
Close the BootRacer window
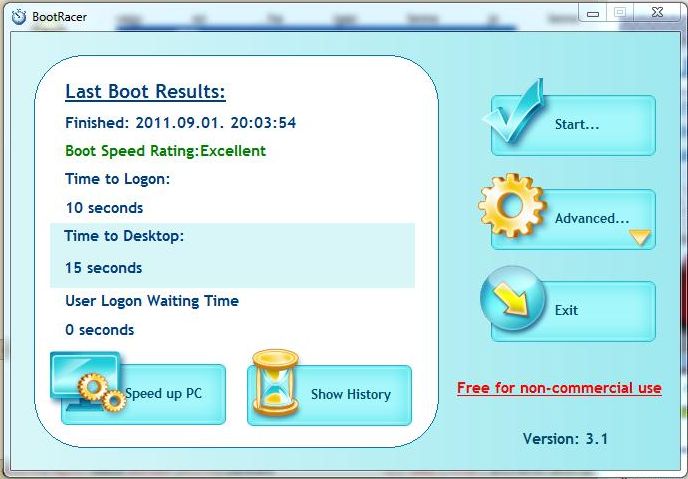(x=657, y=12)
